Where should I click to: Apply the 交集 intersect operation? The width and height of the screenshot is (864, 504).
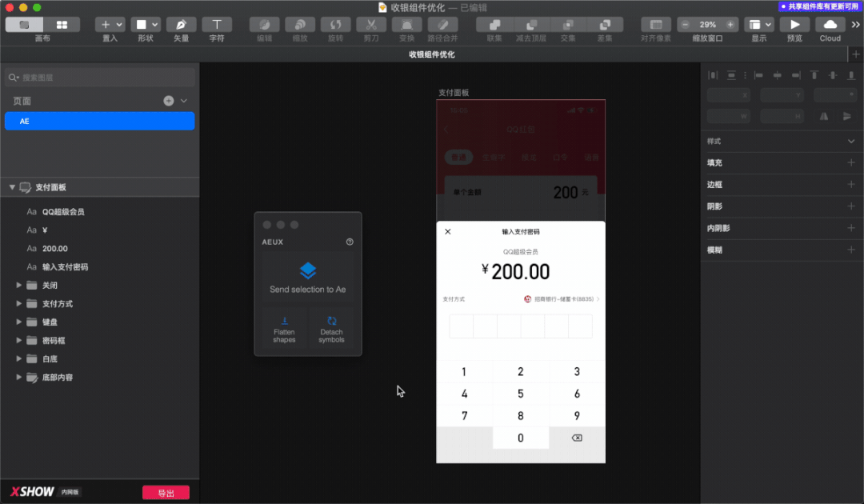coord(568,25)
